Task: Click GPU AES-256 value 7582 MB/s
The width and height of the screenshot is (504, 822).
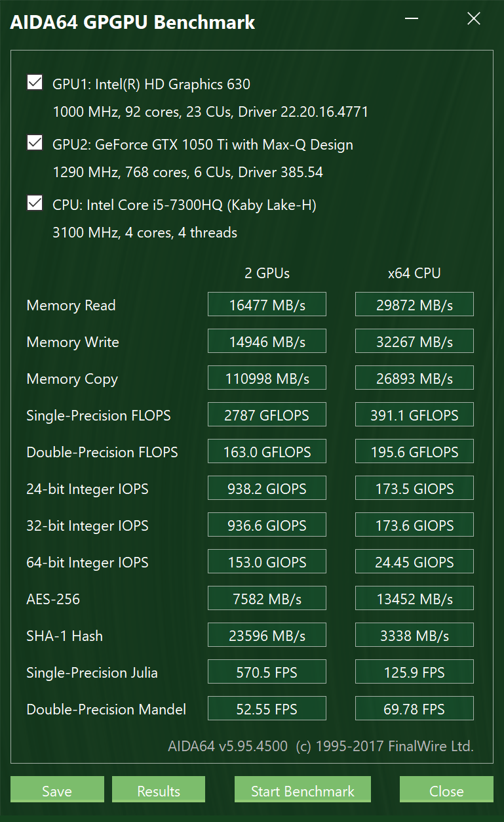Action: click(267, 599)
